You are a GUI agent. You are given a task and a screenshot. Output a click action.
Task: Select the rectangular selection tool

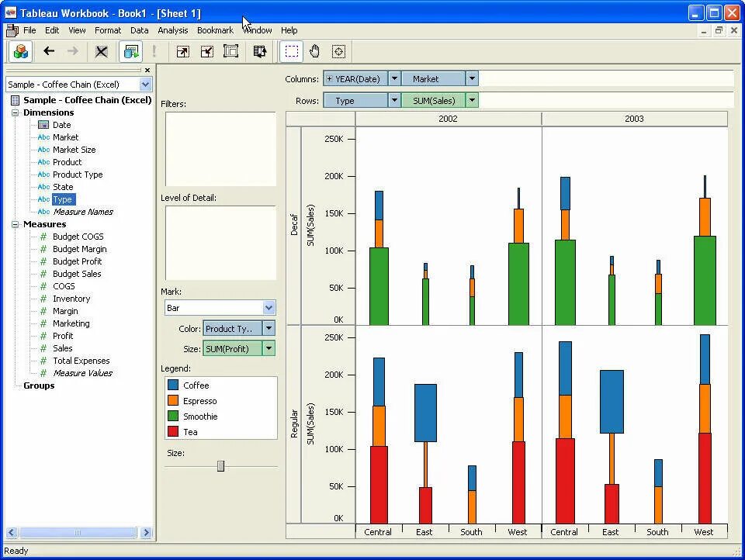click(x=291, y=51)
